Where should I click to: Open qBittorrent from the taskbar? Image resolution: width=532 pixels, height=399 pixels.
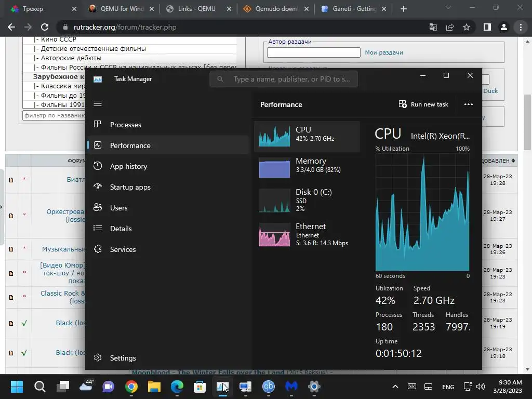269,387
